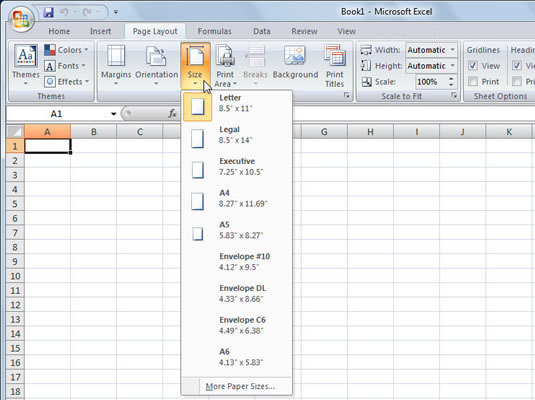Open theme Effects options

67,82
